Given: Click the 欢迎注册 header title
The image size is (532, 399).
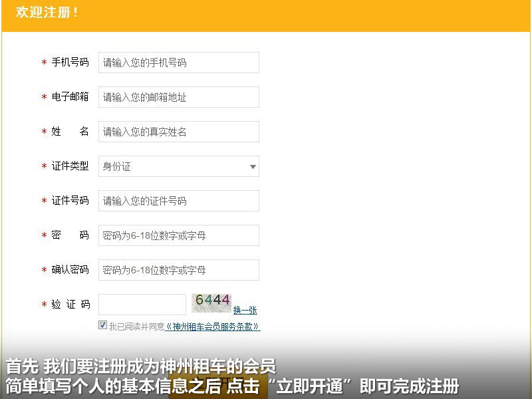Looking at the screenshot, I should (x=47, y=12).
